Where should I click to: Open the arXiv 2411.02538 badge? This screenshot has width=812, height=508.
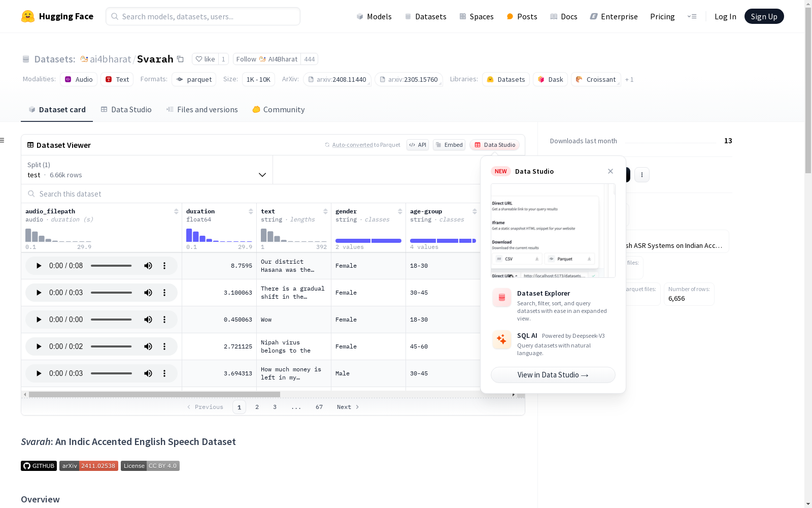89,466
